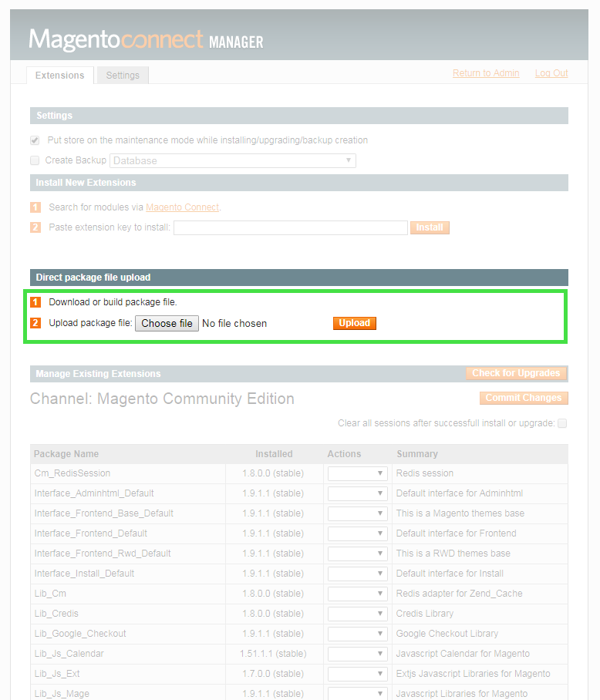Check Clear all sessions after install checkbox
Viewport: 600px width, 700px height.
[562, 423]
